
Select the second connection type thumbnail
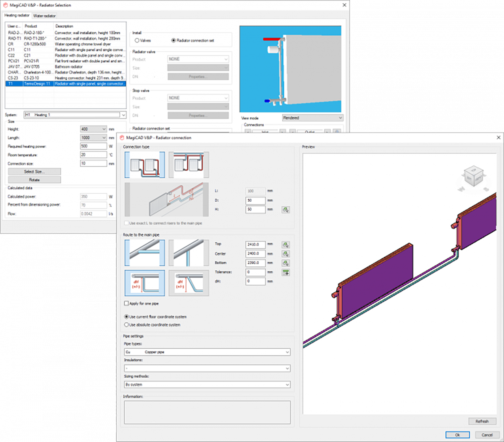click(189, 165)
